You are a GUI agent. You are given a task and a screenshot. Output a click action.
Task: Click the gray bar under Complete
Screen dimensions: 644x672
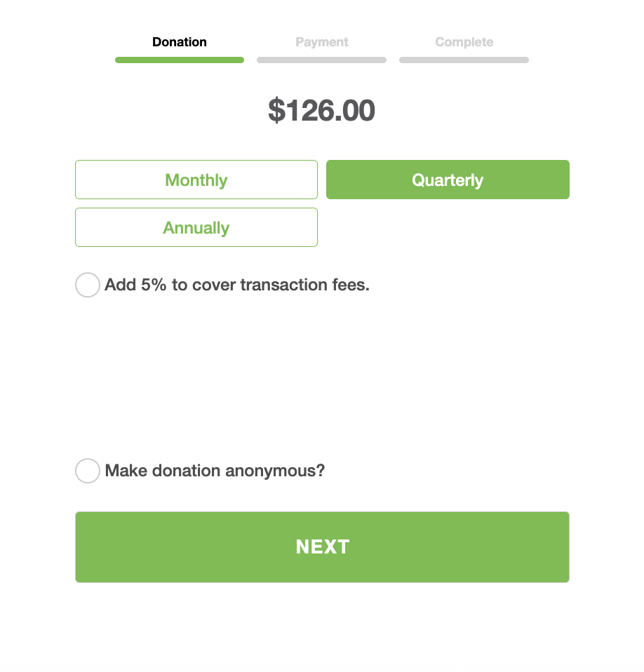(464, 60)
